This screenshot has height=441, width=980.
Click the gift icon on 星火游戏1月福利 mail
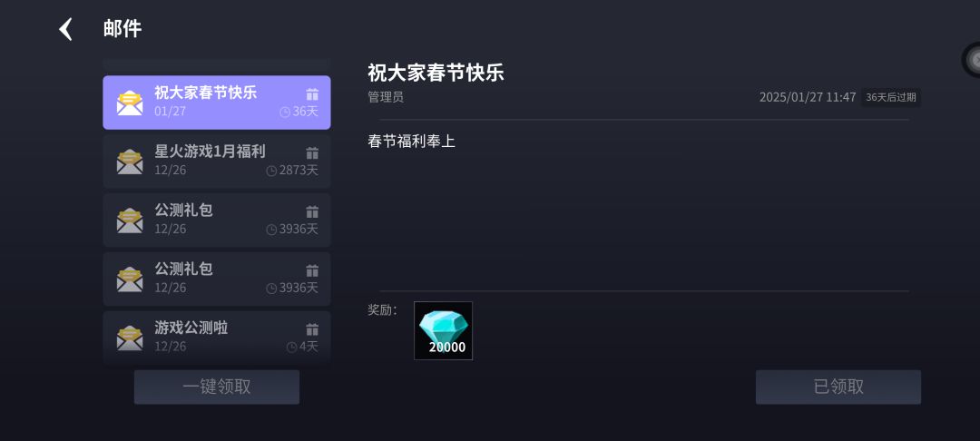[x=312, y=153]
